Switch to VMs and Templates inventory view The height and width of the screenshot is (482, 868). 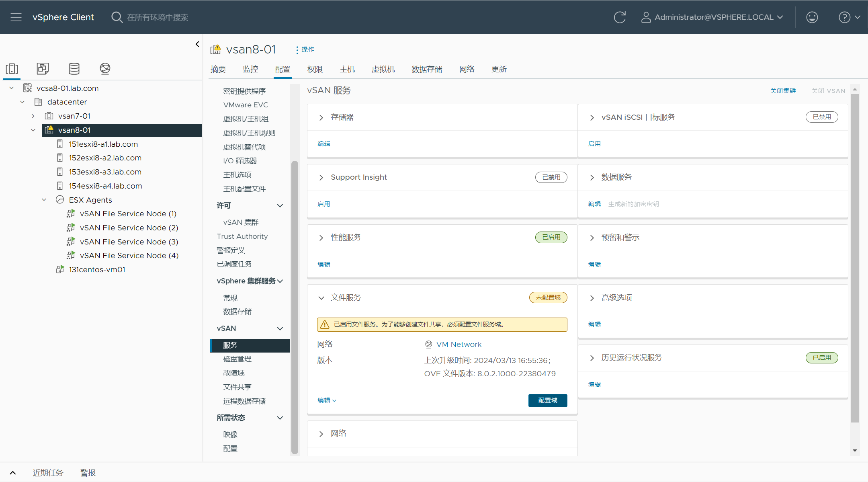(43, 69)
